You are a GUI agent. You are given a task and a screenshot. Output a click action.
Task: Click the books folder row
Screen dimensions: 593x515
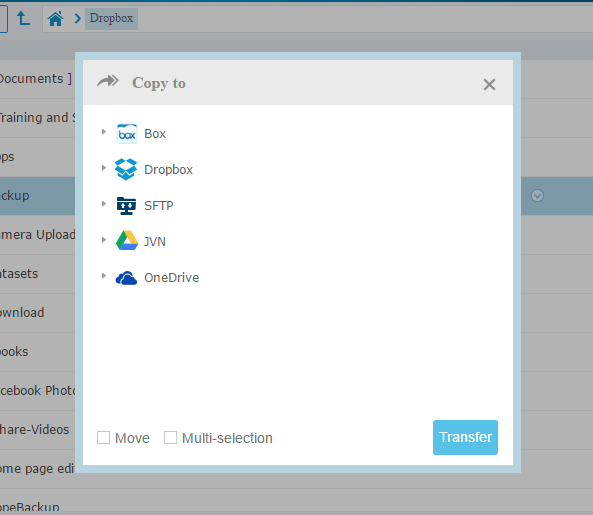pos(37,352)
